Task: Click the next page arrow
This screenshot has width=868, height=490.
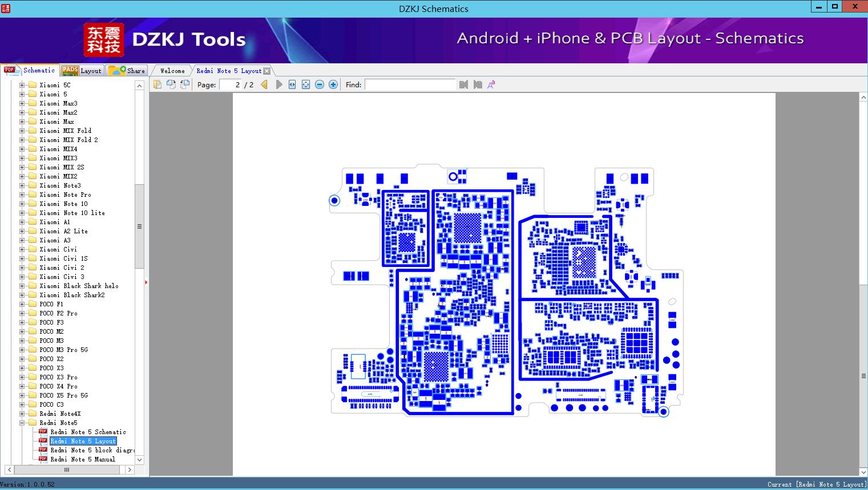Action: click(279, 84)
